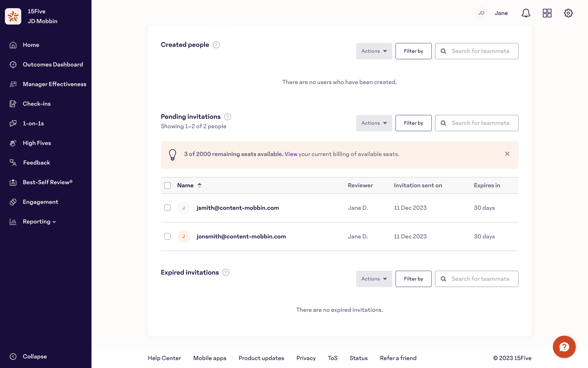Image resolution: width=588 pixels, height=368 pixels.
Task: Expand the Reporting menu chevron
Action: [x=54, y=222]
